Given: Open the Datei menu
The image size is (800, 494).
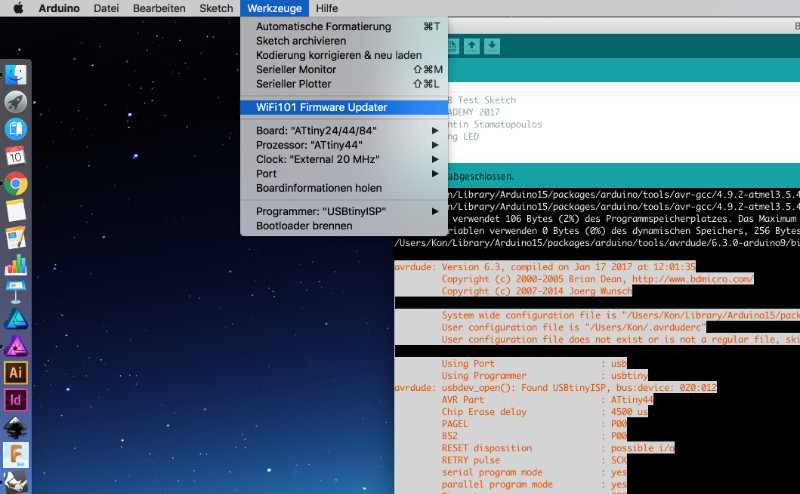Looking at the screenshot, I should (x=106, y=8).
